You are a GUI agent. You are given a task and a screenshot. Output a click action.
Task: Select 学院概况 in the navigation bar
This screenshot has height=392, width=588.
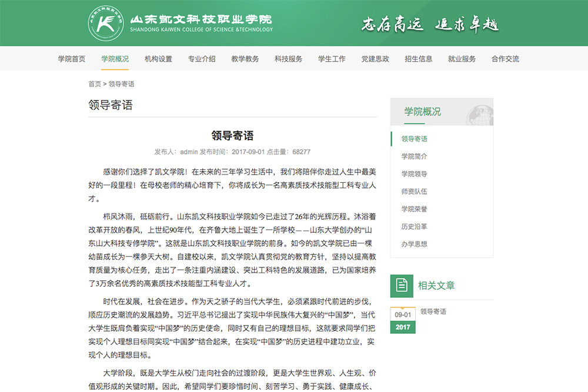point(115,59)
